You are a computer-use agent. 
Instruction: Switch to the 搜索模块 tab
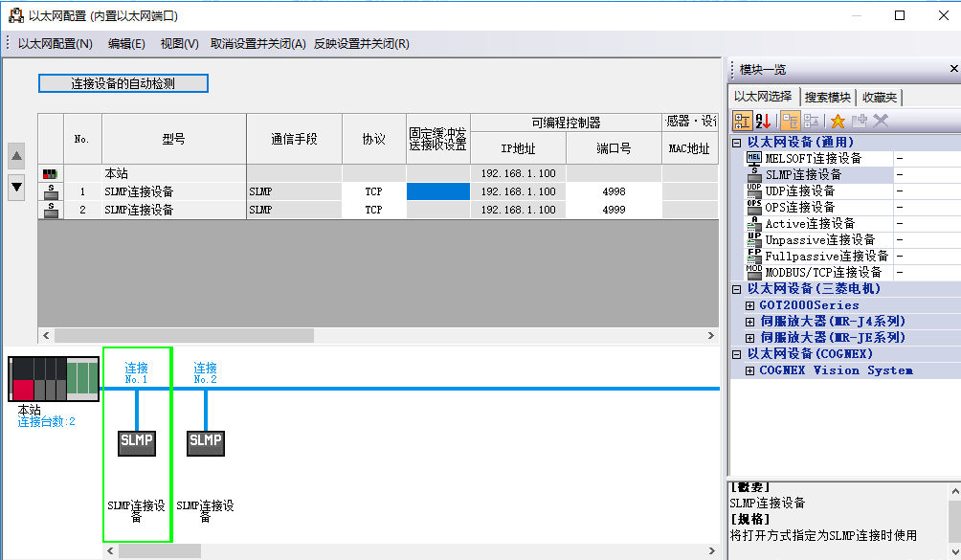827,97
